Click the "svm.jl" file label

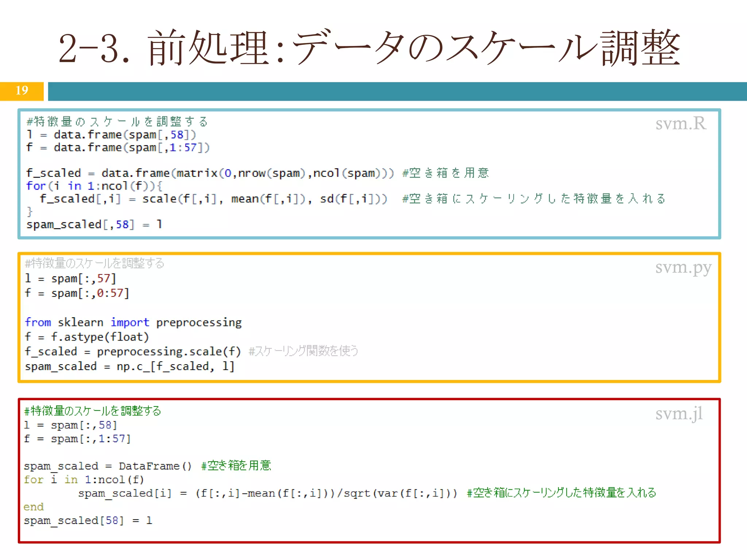tap(679, 414)
